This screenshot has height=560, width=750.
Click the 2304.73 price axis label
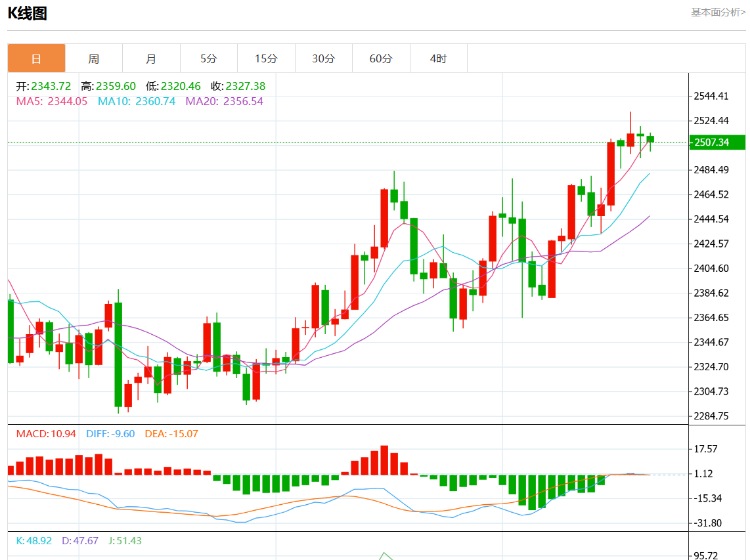(711, 392)
